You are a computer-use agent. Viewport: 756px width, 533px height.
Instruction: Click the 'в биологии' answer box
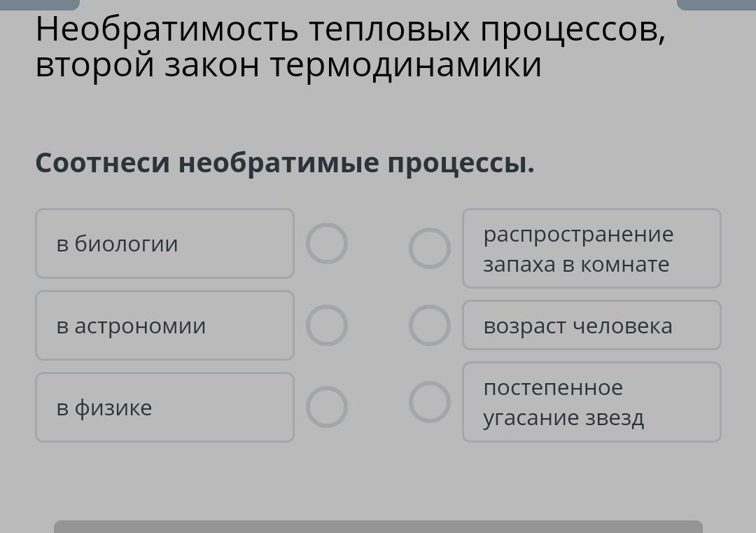point(164,244)
